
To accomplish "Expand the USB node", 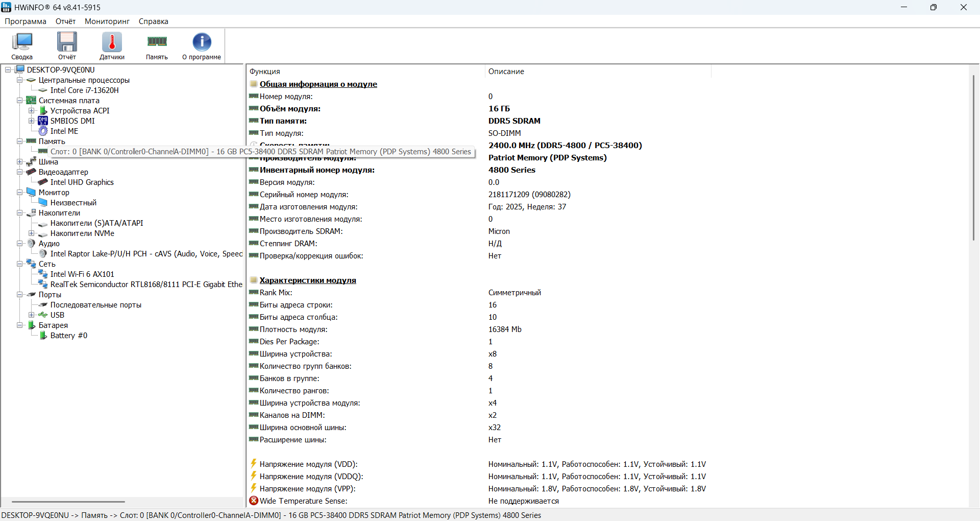I will [x=32, y=315].
